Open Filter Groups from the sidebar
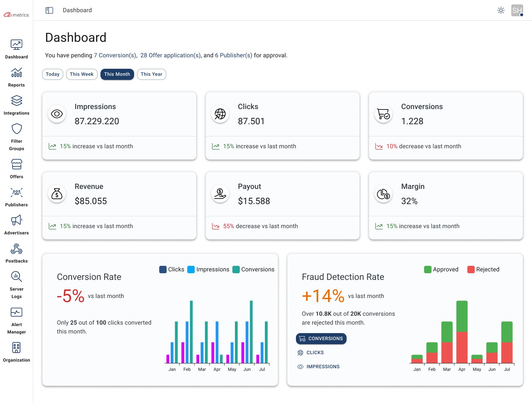The width and height of the screenshot is (532, 403). pos(16,129)
